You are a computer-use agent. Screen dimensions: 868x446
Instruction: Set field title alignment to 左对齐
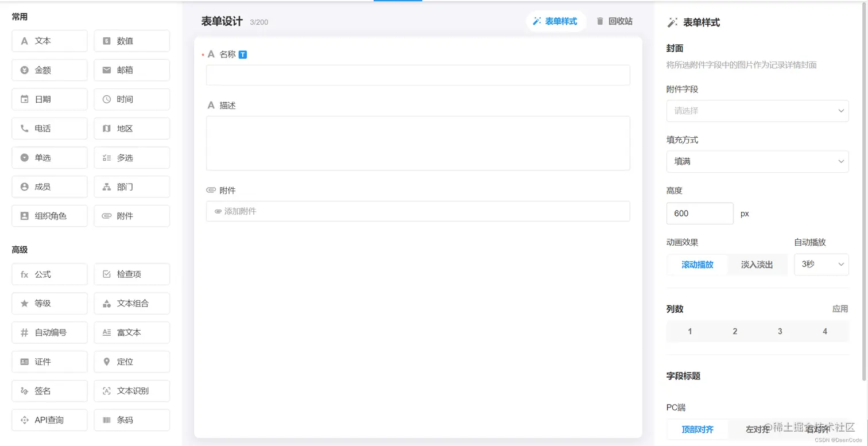tap(758, 429)
